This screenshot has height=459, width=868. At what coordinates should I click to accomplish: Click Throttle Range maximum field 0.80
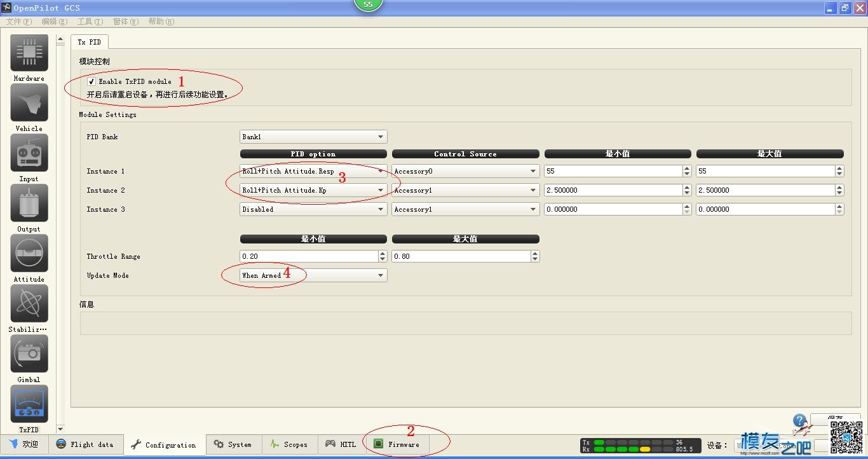click(x=461, y=256)
